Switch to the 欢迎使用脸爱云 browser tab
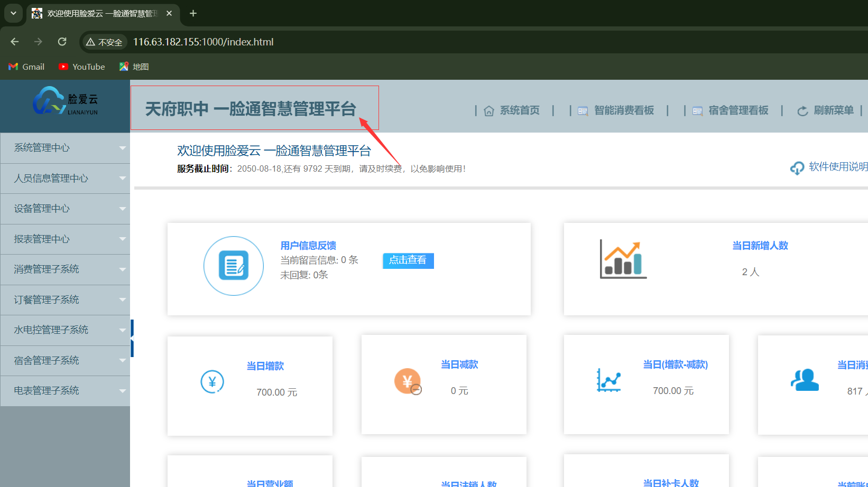 [103, 14]
